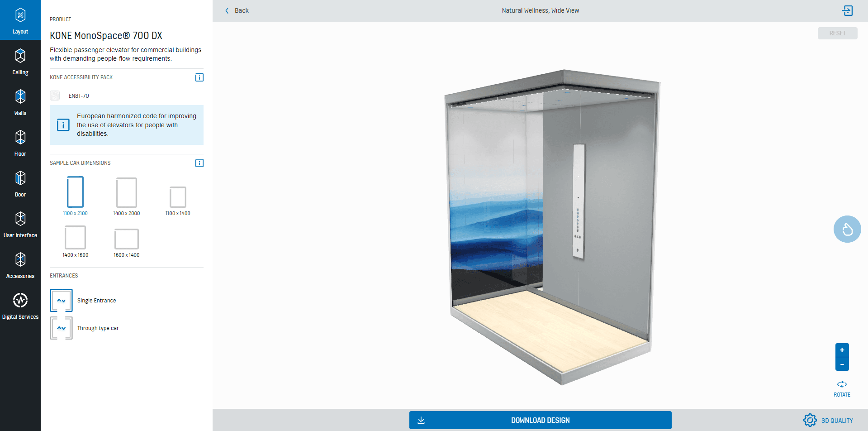Image resolution: width=868 pixels, height=431 pixels.
Task: Open the User interface section
Action: (20, 224)
